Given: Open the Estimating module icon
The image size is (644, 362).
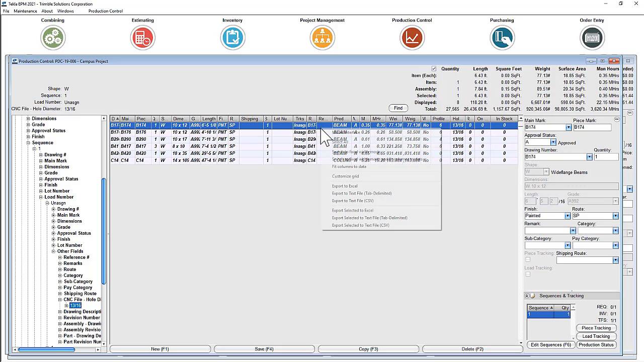Looking at the screenshot, I should click(143, 38).
